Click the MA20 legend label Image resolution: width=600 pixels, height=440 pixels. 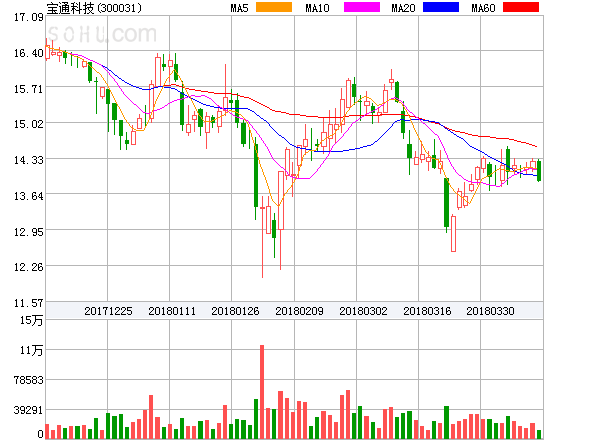click(403, 8)
